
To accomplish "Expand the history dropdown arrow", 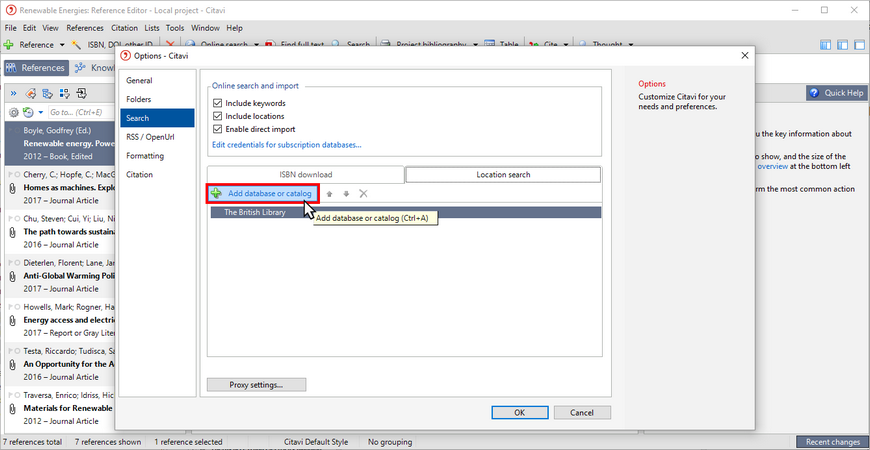I will (x=41, y=113).
